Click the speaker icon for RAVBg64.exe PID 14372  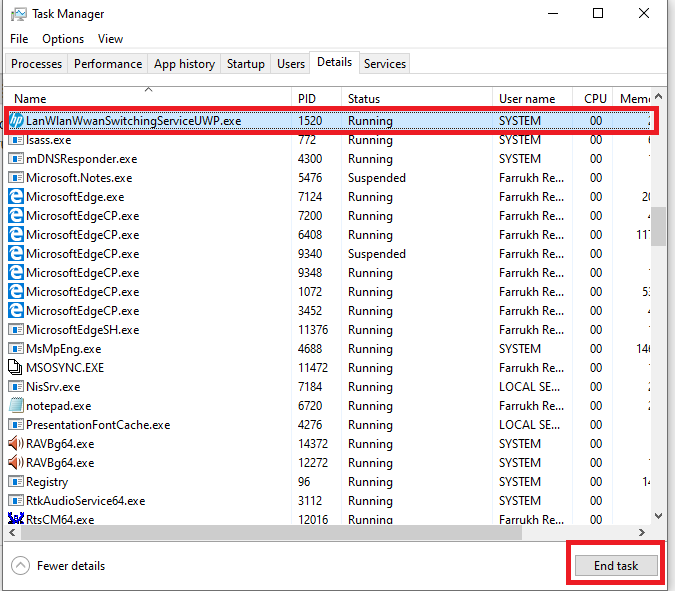click(x=16, y=443)
